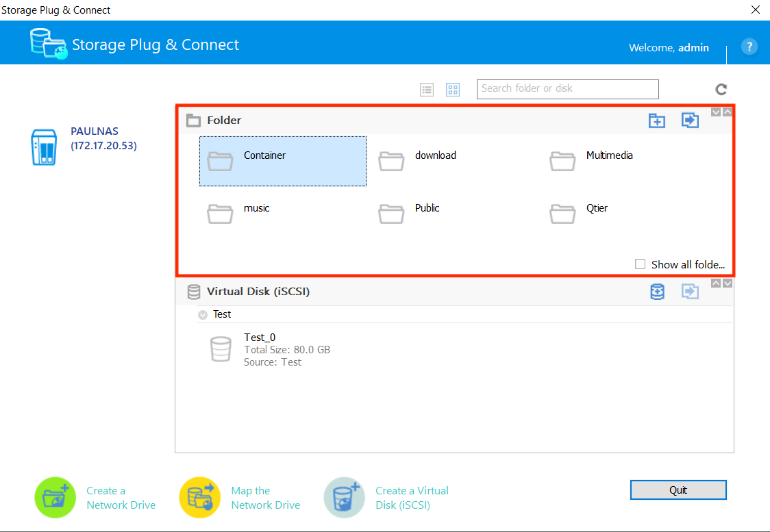Click the Test_0 disk name
Image resolution: width=770 pixels, height=532 pixels.
coord(259,337)
